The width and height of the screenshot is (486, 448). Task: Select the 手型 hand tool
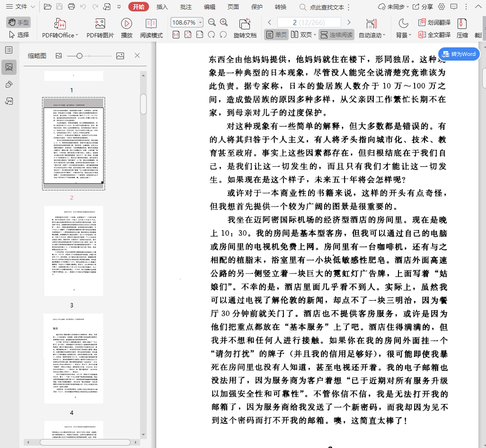pyautogui.click(x=18, y=22)
